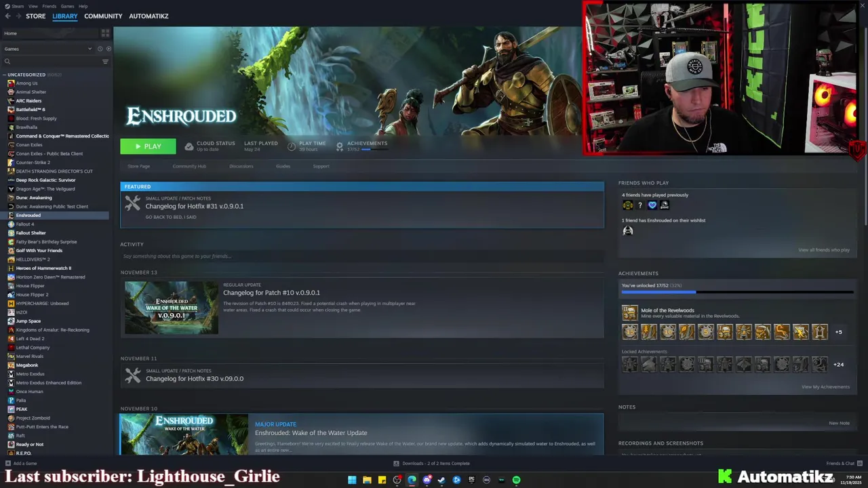This screenshot has width=868, height=488.
Task: Create a New Note
Action: point(839,423)
